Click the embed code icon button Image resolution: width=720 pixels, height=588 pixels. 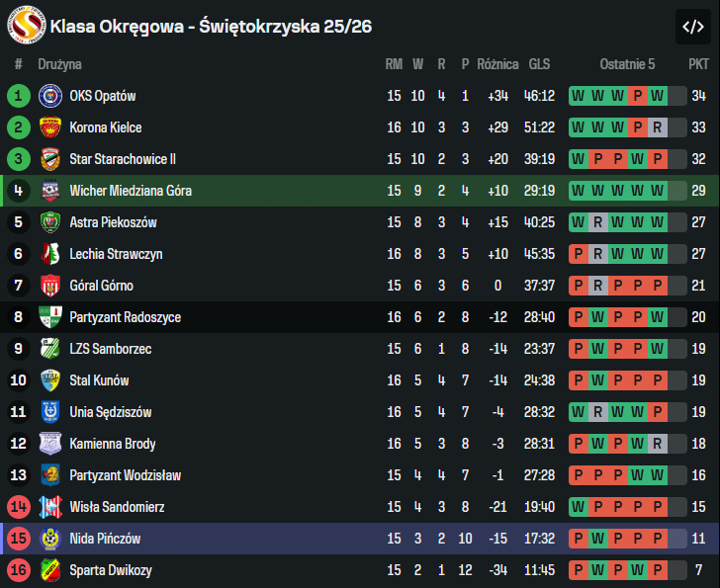pos(693,27)
